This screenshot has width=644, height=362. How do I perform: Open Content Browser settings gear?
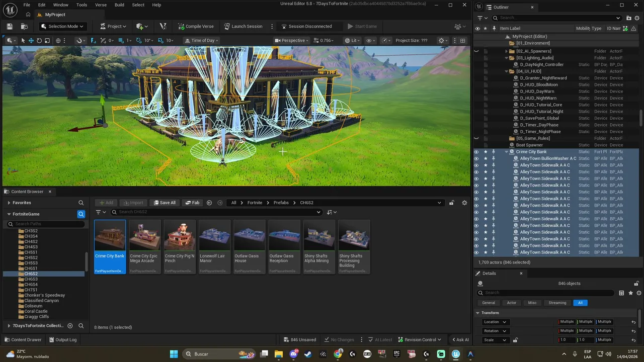[x=464, y=203]
